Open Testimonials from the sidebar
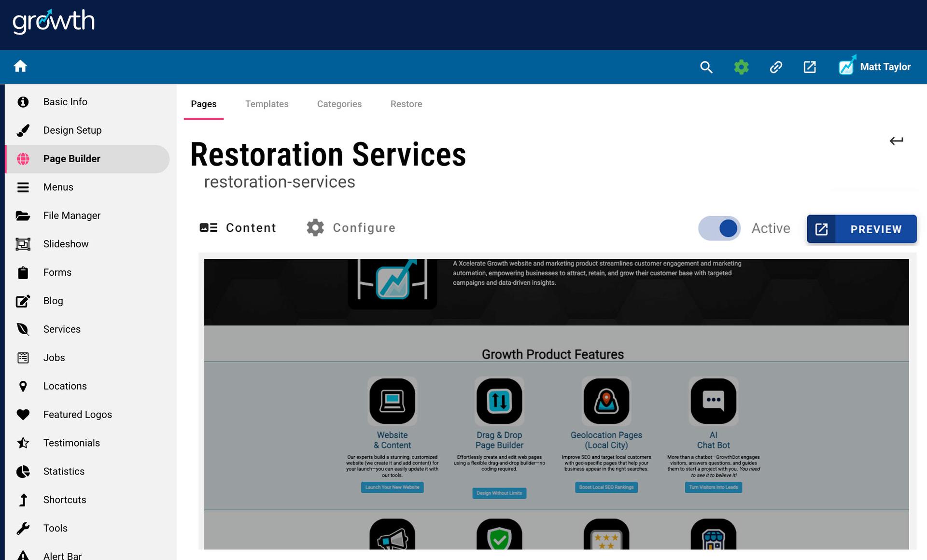This screenshot has height=560, width=927. pos(71,443)
